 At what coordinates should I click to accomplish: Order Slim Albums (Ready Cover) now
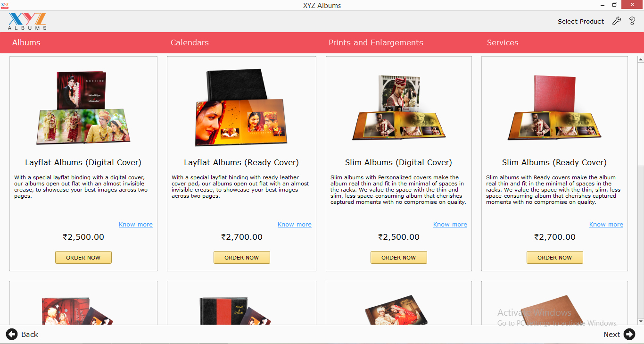click(x=555, y=258)
